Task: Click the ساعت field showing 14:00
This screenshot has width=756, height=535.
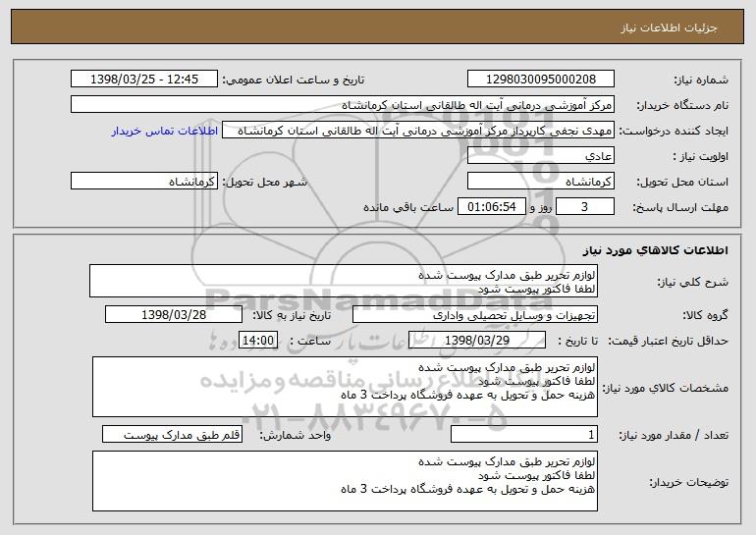Action: point(258,340)
